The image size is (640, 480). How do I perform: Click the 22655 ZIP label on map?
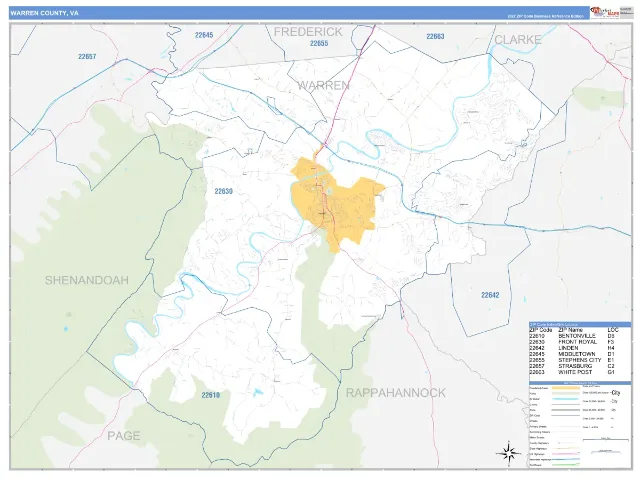click(x=319, y=43)
